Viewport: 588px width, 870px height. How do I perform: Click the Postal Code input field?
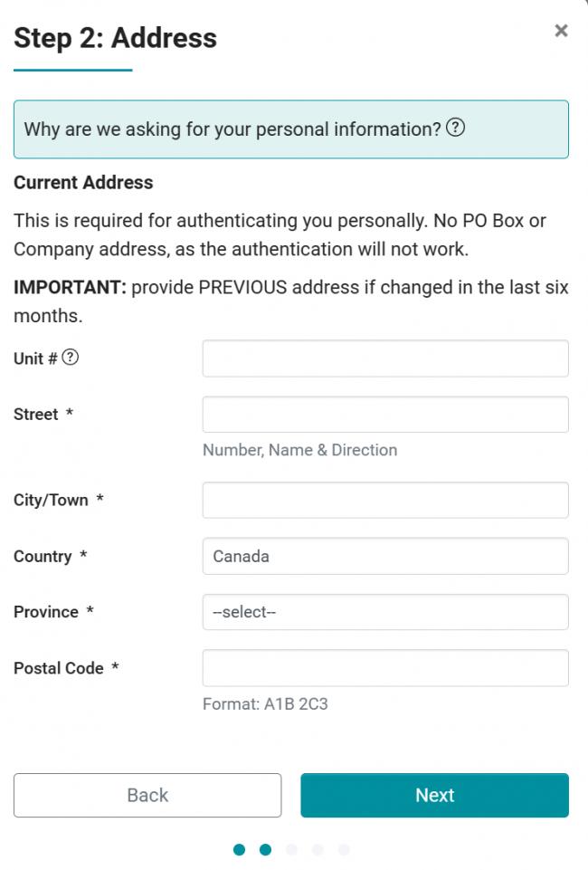pyautogui.click(x=385, y=668)
